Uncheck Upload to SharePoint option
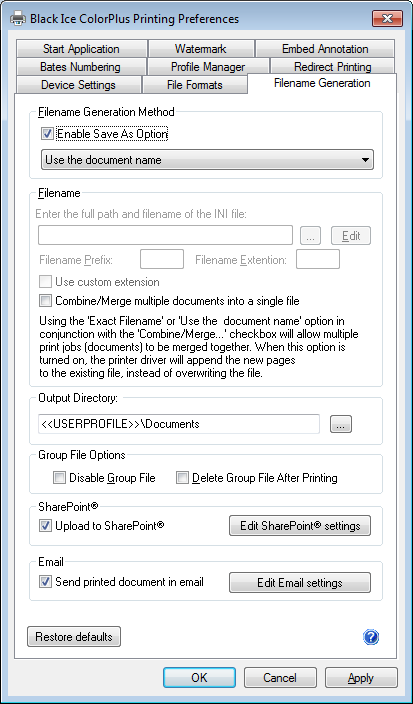This screenshot has height=704, width=413. [x=45, y=525]
